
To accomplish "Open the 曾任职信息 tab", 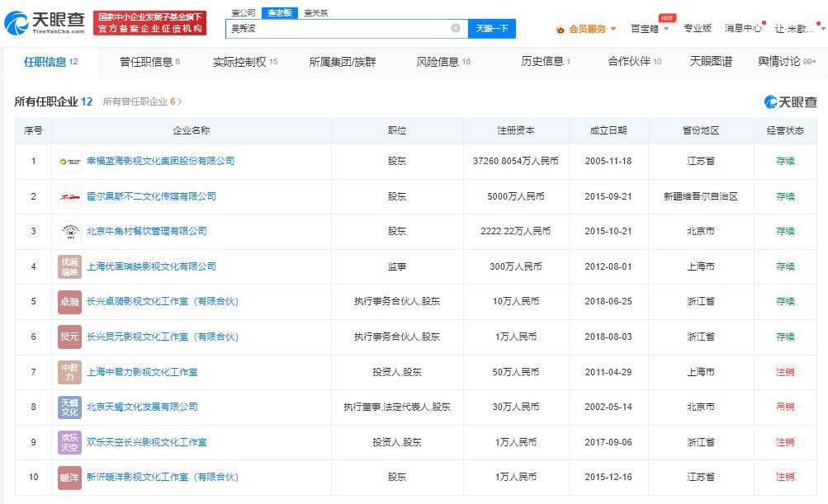I will click(x=149, y=62).
